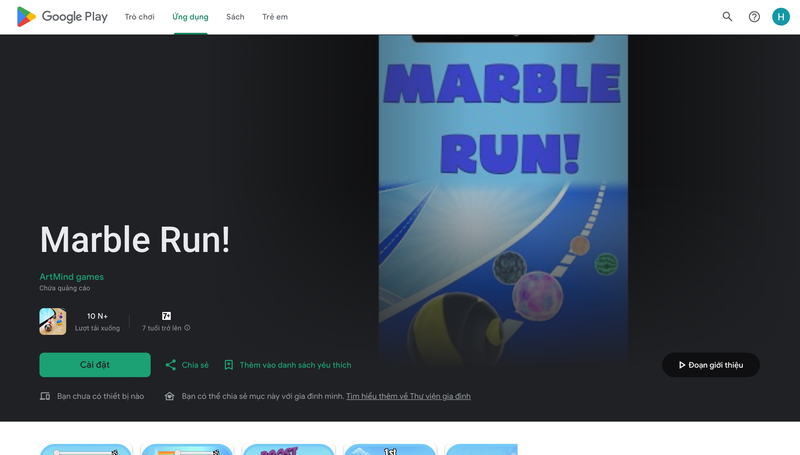800x455 pixels.
Task: Click the devices icon beside Bạn chưa có thiết bị nào
Action: click(45, 396)
